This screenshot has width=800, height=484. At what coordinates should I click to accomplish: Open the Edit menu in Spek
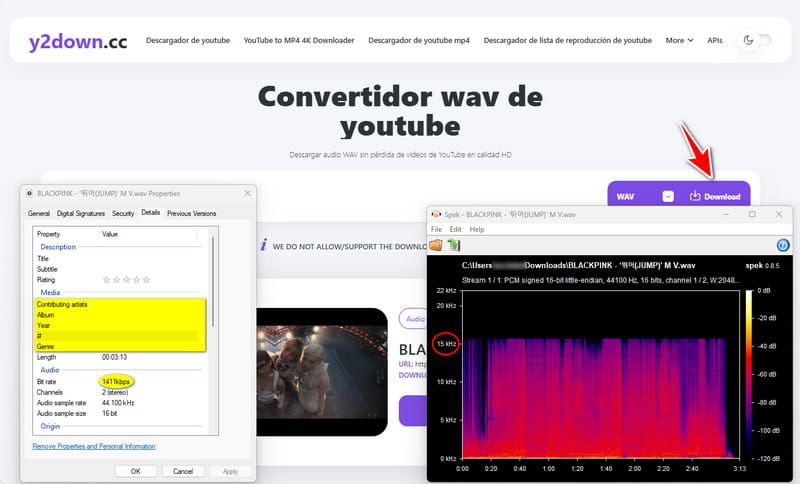point(455,230)
